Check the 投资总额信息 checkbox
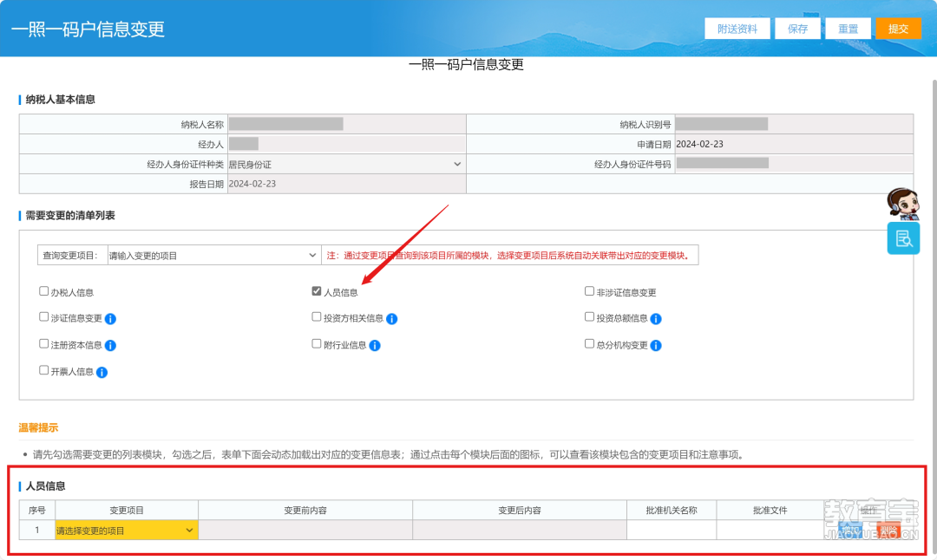This screenshot has height=560, width=937. pyautogui.click(x=589, y=317)
